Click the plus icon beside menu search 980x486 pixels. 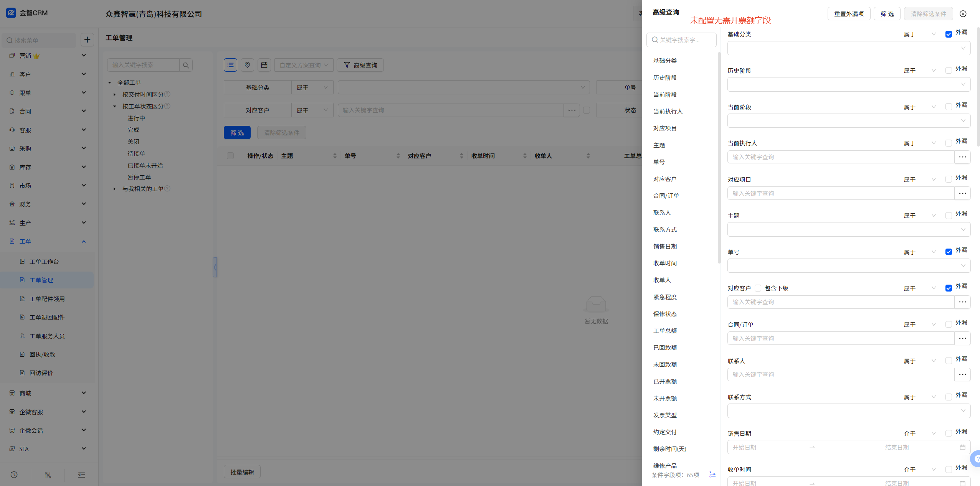tap(87, 40)
